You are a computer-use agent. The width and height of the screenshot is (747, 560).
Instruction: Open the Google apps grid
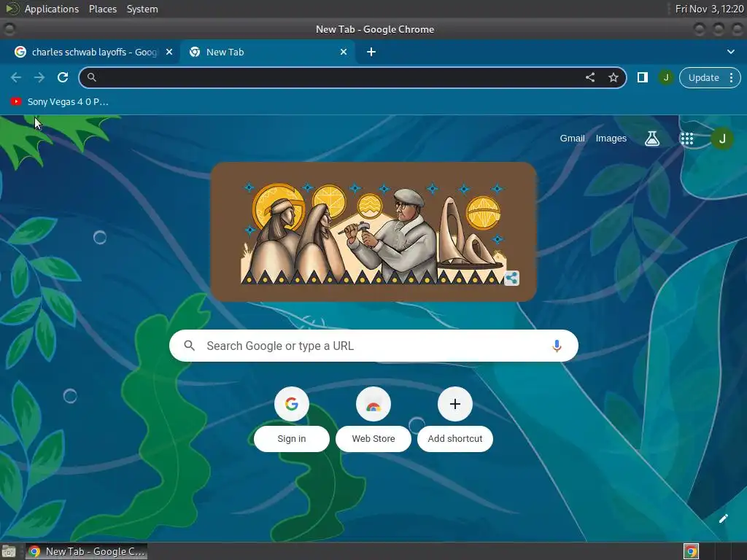coord(686,139)
